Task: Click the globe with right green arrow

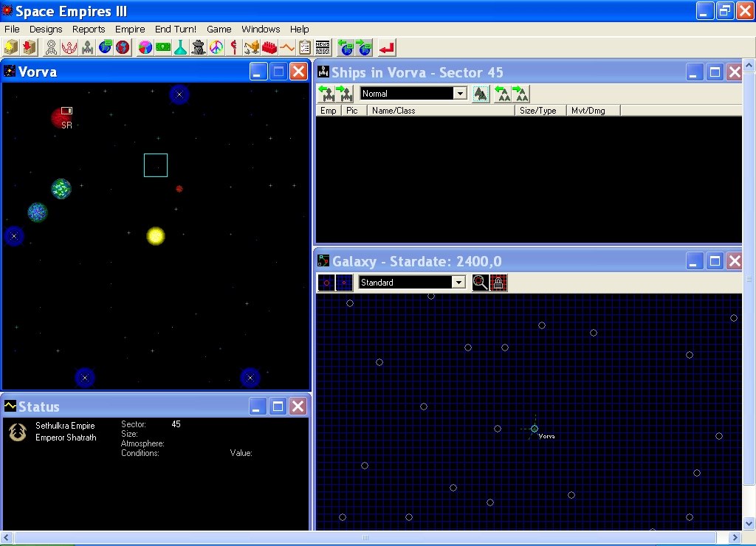Action: point(364,48)
